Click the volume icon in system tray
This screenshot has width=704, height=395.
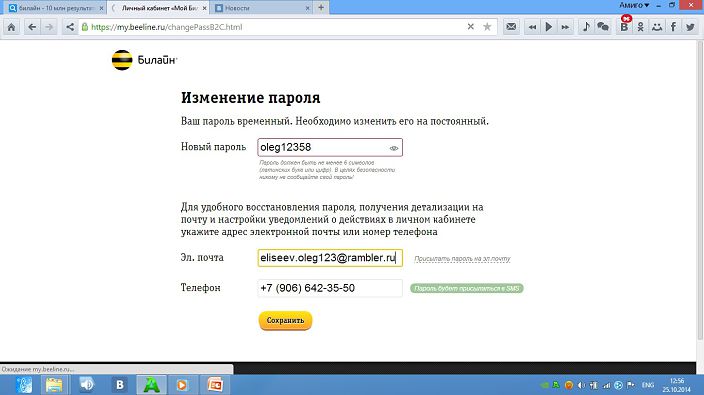(x=581, y=385)
